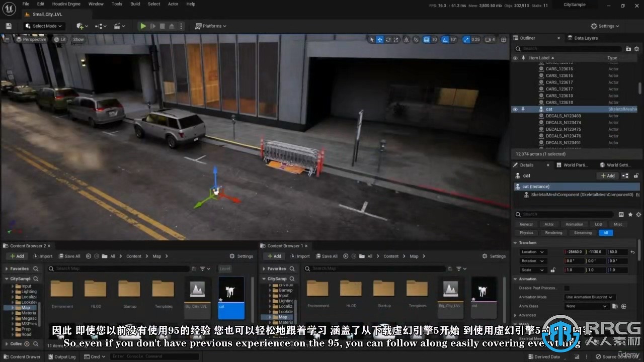Filter Details by the Physics category
644x362 pixels.
pos(526,233)
